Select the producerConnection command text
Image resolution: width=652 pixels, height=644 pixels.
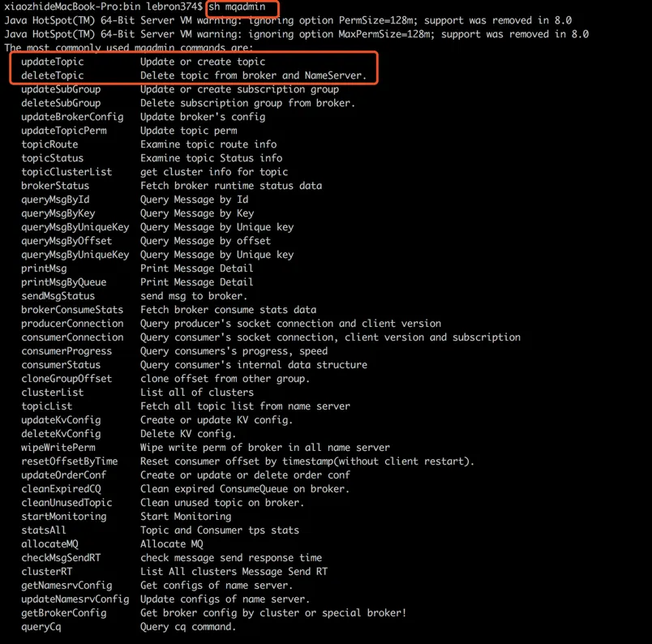(72, 324)
